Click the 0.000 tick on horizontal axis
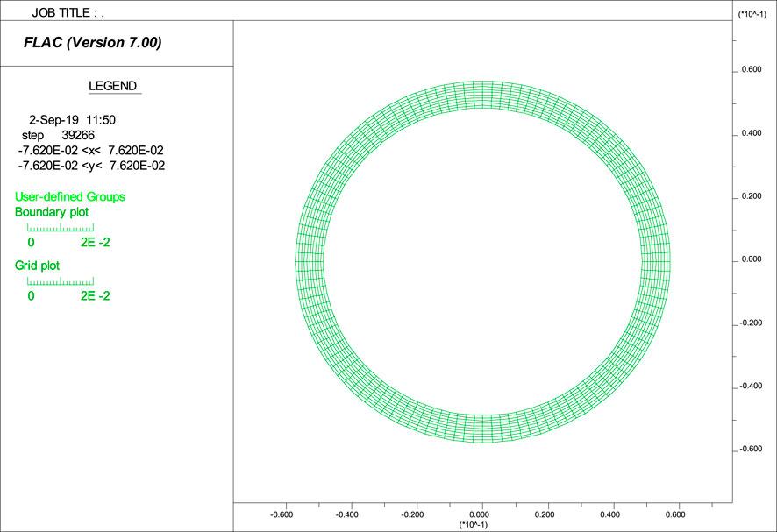Viewport: 777px width, 532px height. [x=481, y=515]
